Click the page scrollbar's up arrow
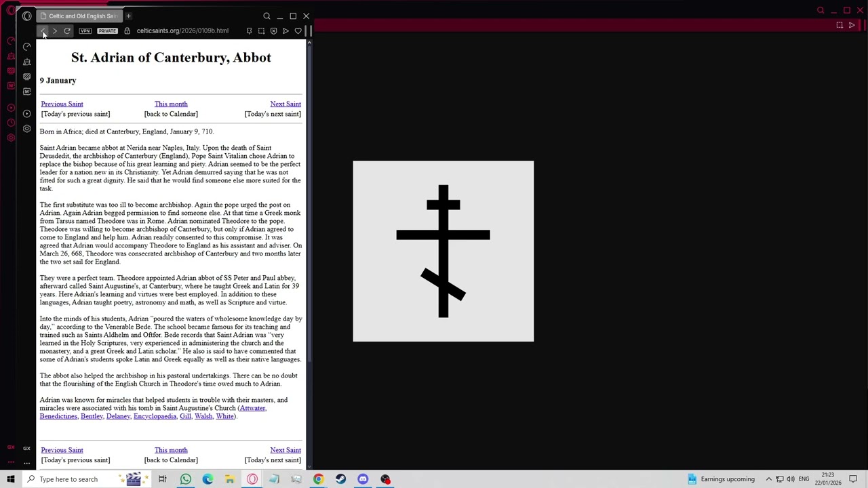 (309, 43)
